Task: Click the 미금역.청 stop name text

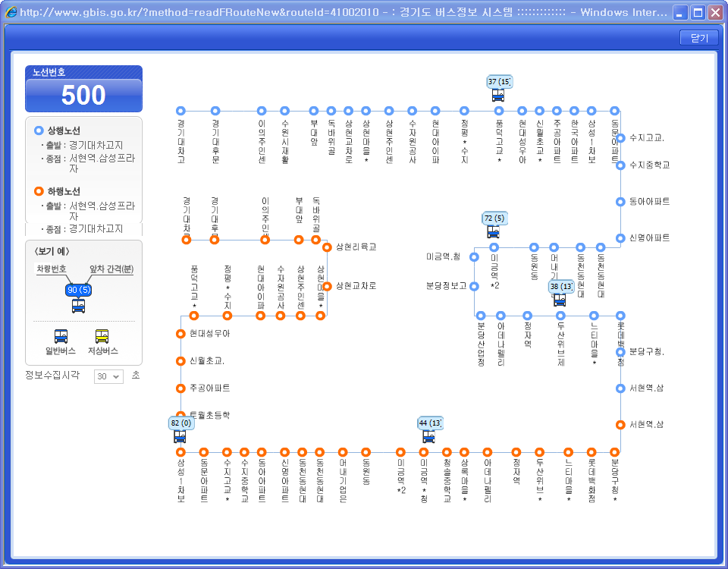Action: (444, 257)
